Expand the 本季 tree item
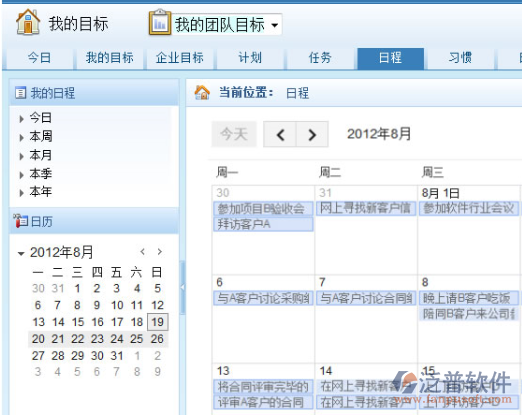The image size is (522, 415). pos(21,175)
